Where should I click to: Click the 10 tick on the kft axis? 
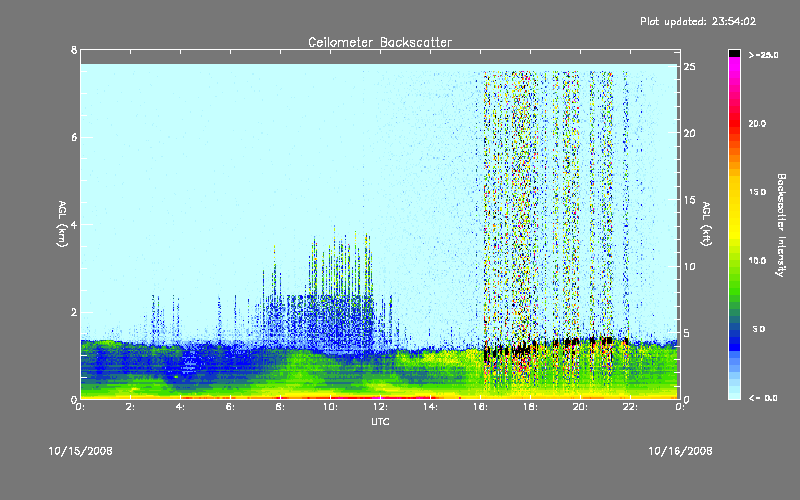pos(690,266)
